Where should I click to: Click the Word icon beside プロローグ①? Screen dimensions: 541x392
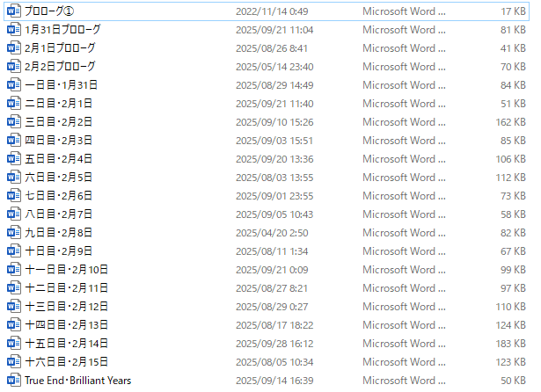(13, 11)
